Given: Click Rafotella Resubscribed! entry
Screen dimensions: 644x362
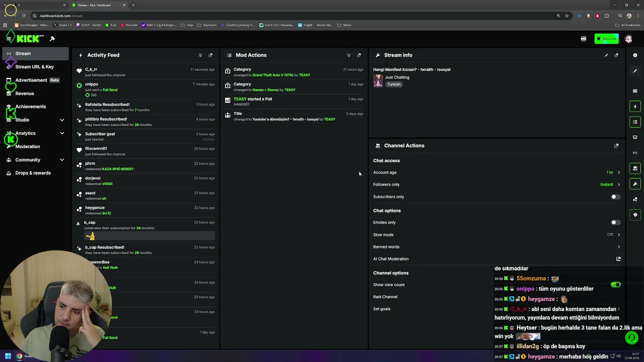Looking at the screenshot, I should click(x=146, y=107).
